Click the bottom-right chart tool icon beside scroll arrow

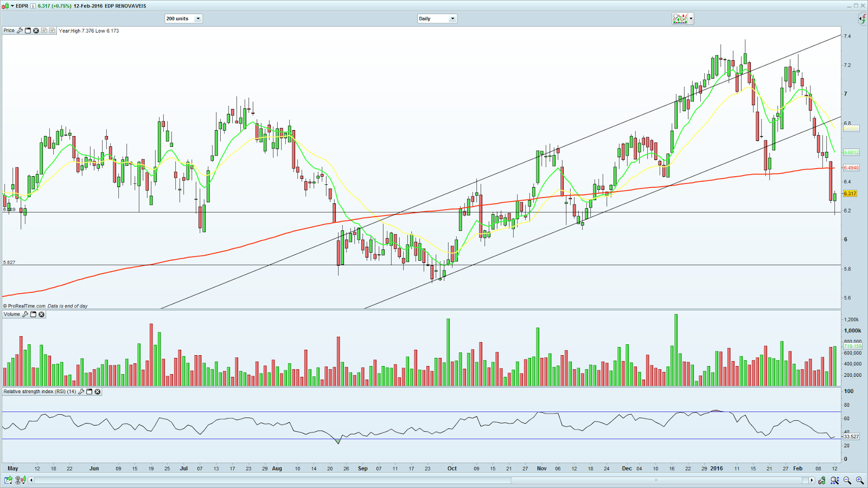coord(822,480)
